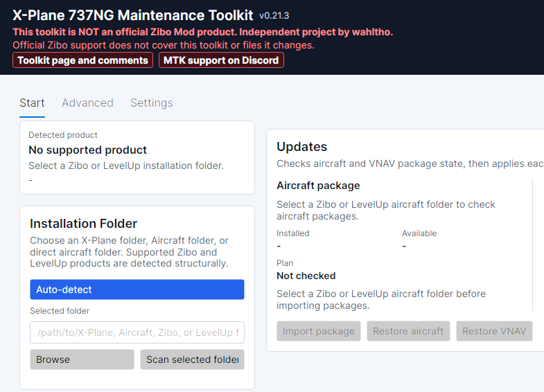
Task: Click the Restore aircraft button
Action: coord(408,331)
